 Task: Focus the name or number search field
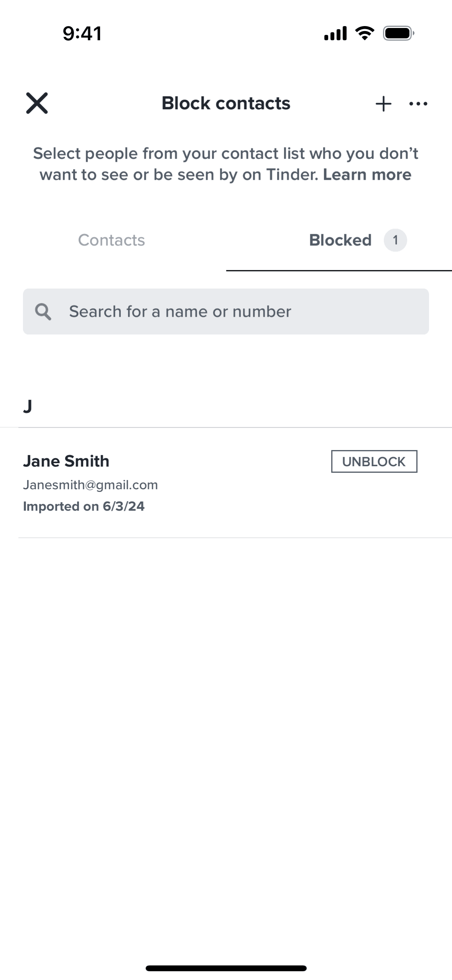(237, 312)
